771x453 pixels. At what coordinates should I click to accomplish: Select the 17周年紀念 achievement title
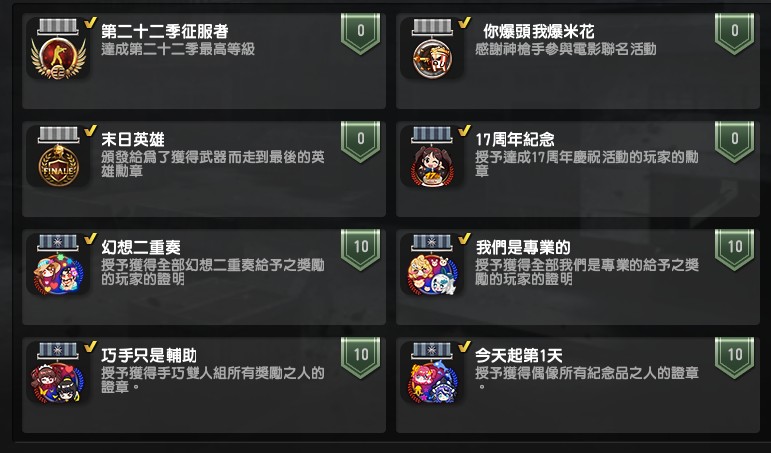[515, 139]
